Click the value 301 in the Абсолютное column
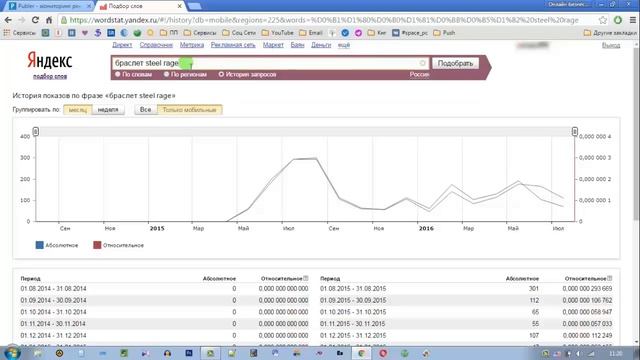The image size is (640, 360). tap(534, 289)
